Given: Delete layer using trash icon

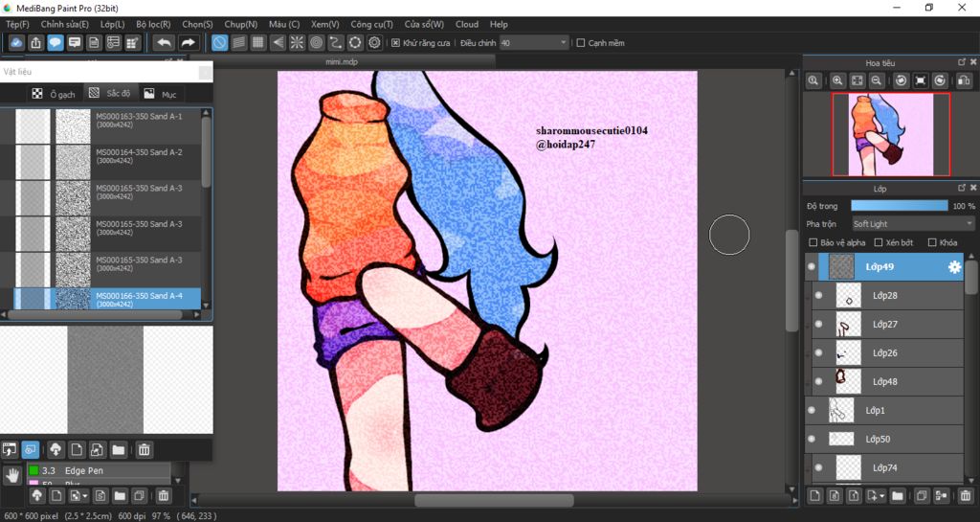Looking at the screenshot, I should [967, 496].
